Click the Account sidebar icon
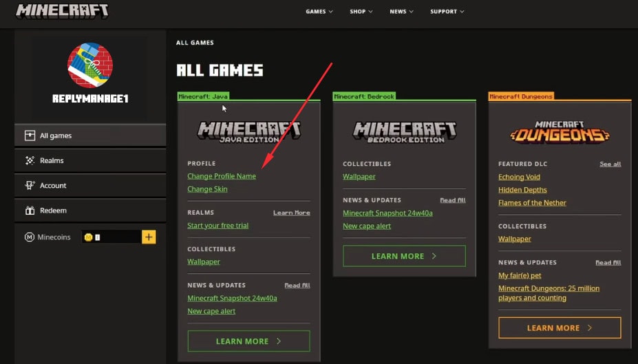This screenshot has height=364, width=638. (x=30, y=185)
